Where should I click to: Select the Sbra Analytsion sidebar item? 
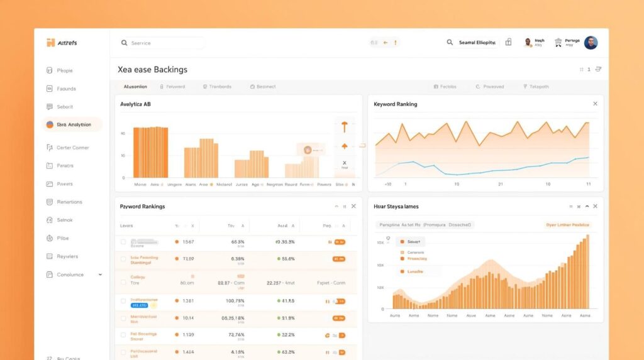(x=73, y=125)
